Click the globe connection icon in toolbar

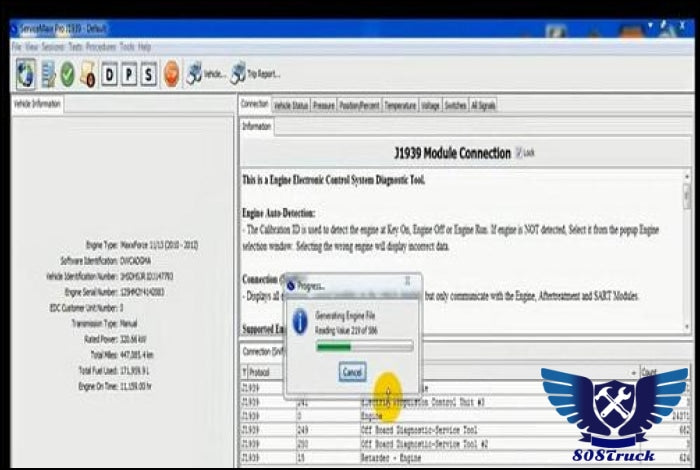click(x=26, y=73)
